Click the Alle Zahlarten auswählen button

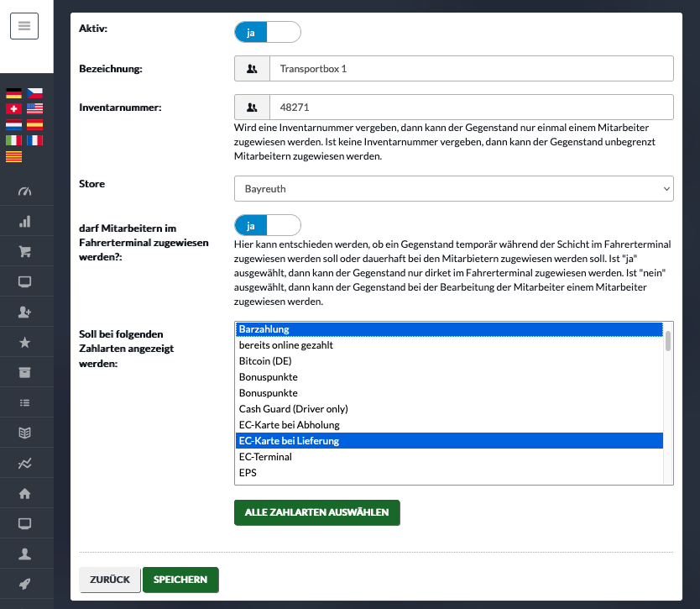[x=317, y=512]
